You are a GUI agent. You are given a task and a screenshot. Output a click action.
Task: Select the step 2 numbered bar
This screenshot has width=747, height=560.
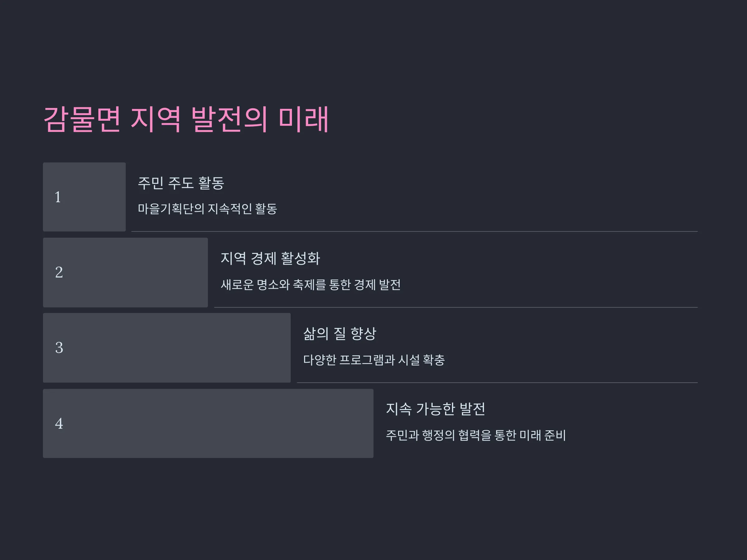coord(125,273)
